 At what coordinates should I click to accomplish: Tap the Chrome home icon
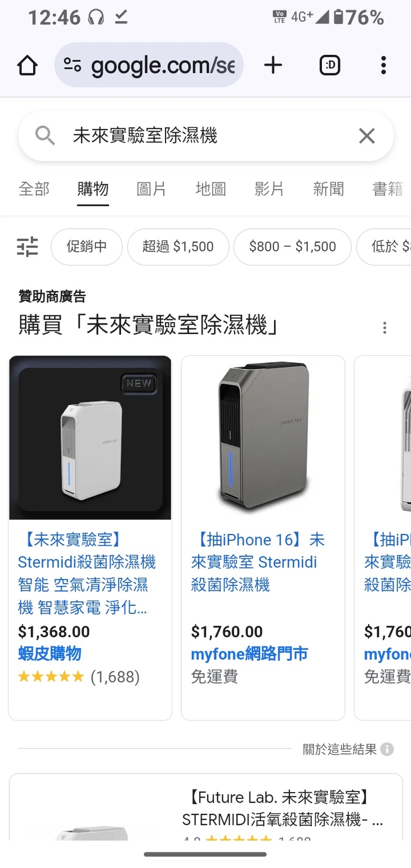pyautogui.click(x=27, y=65)
